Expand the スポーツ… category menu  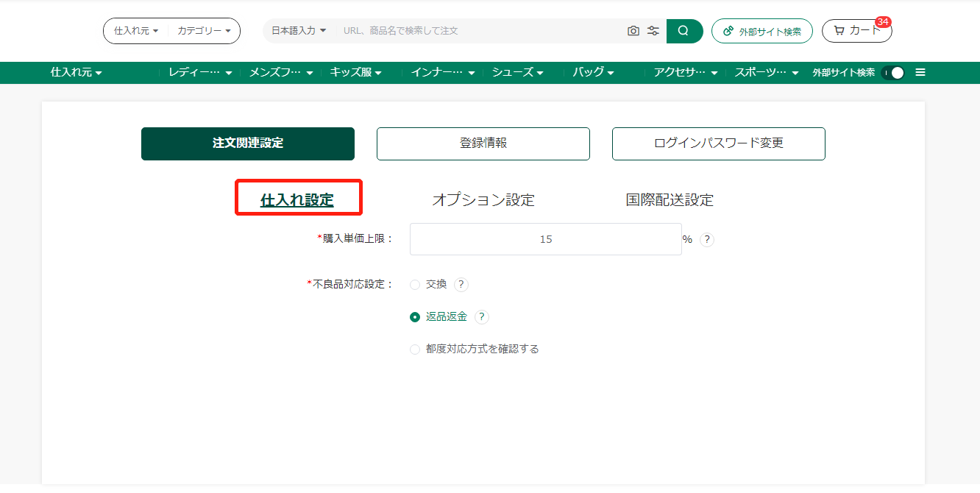point(767,73)
